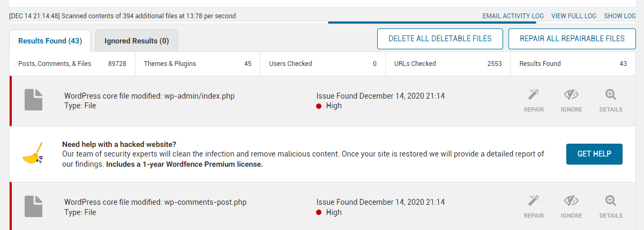Ignore the wp-admin/index.php issue

pyautogui.click(x=571, y=101)
